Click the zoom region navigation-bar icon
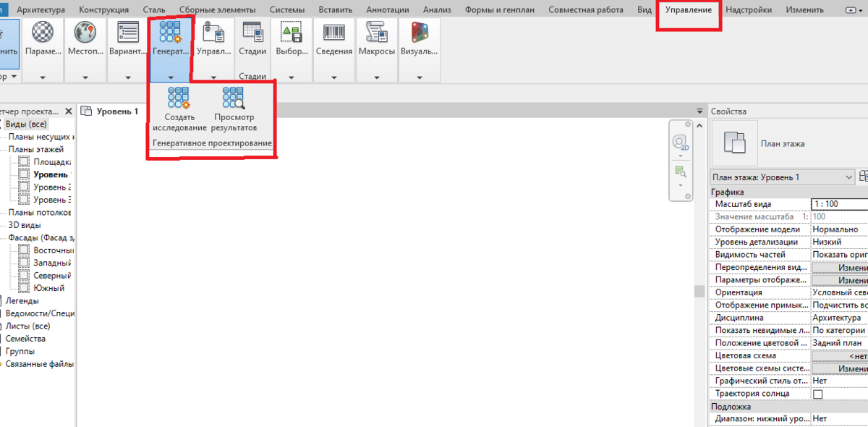 tap(680, 172)
